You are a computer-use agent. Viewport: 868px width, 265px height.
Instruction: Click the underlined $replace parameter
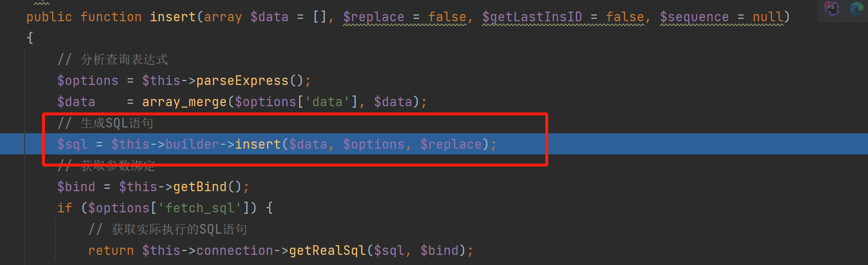pyautogui.click(x=373, y=17)
